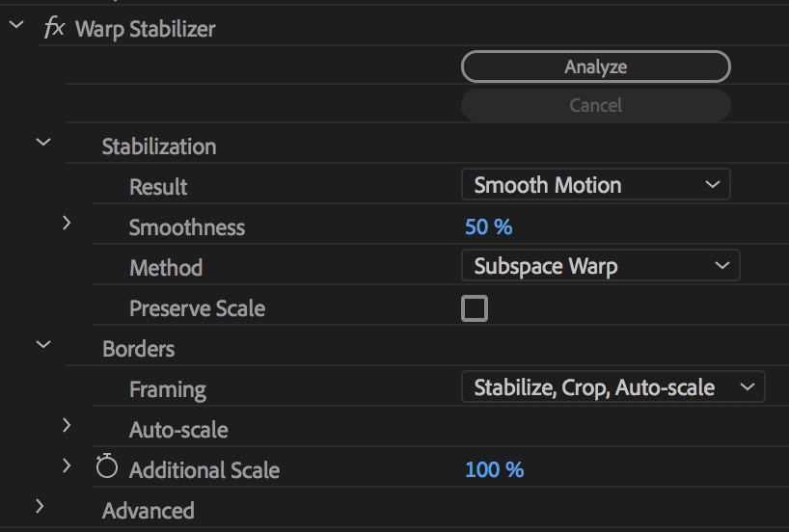Select the Warp Stabilizer effect name
The height and width of the screenshot is (532, 789).
pos(145,29)
